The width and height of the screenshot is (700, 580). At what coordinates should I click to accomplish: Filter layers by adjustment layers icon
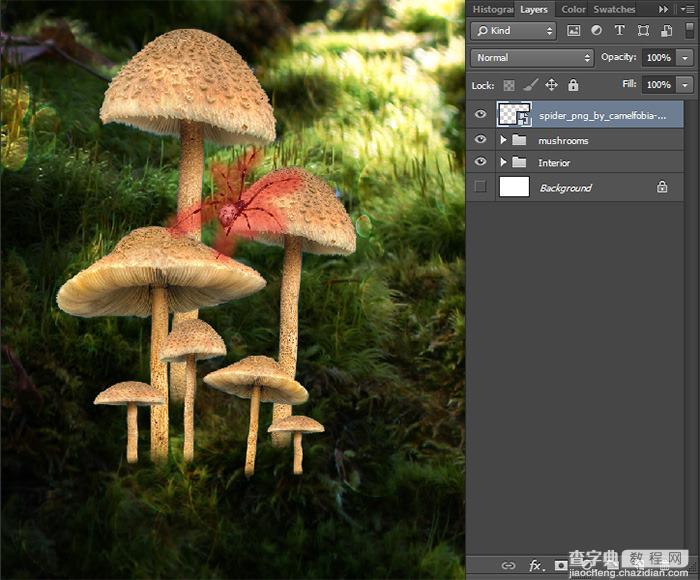[x=596, y=30]
